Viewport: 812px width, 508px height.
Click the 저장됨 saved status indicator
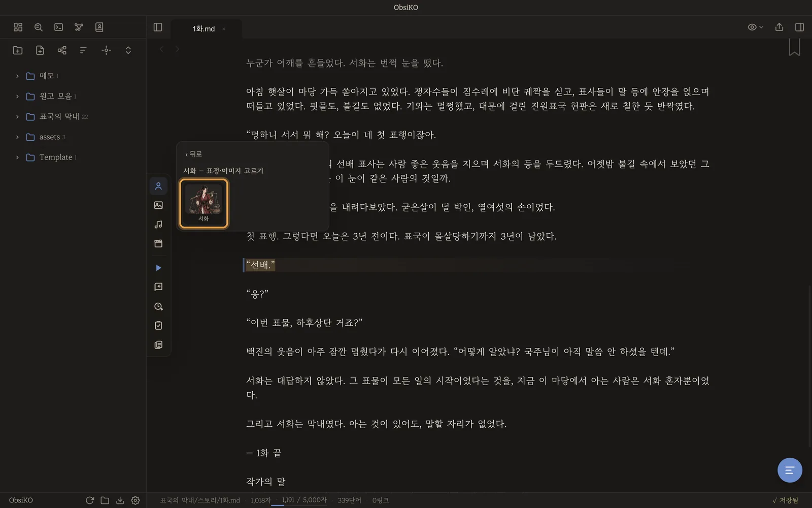tap(785, 500)
